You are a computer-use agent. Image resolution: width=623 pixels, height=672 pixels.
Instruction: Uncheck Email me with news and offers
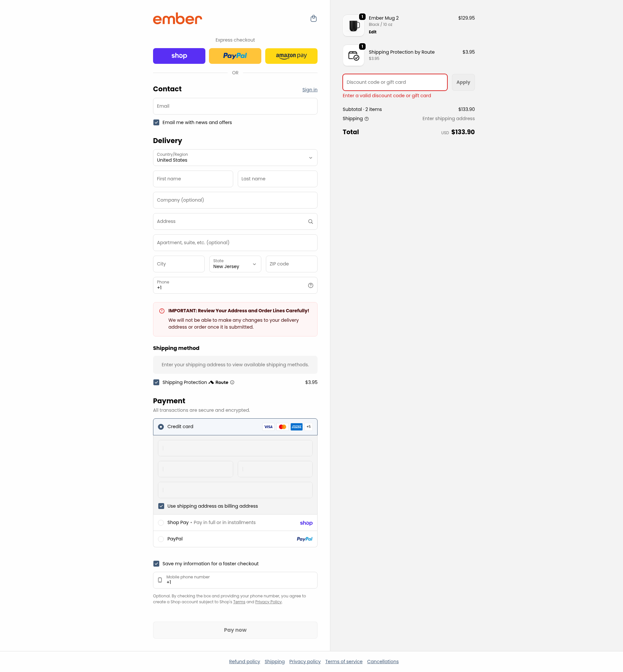click(x=156, y=122)
